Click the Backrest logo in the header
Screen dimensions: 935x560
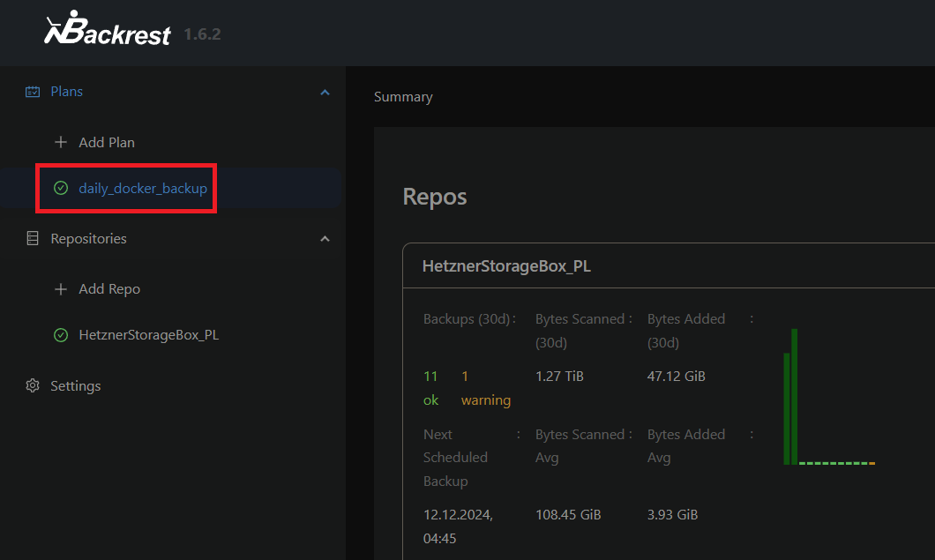click(x=108, y=32)
